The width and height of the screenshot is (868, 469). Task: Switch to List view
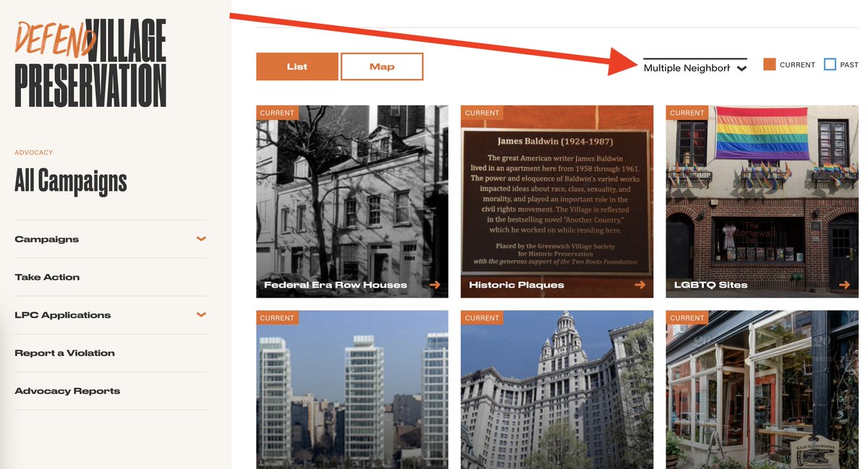point(297,66)
